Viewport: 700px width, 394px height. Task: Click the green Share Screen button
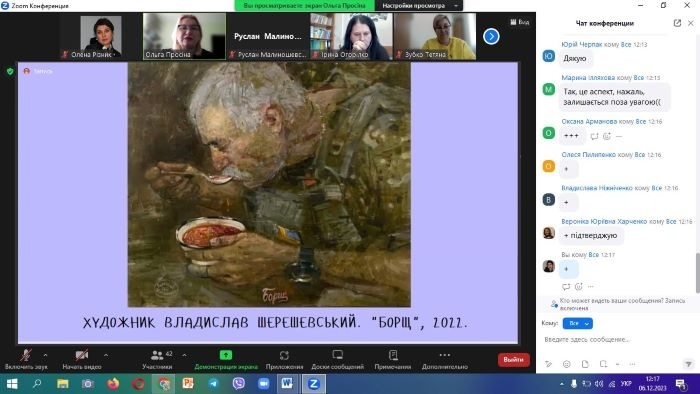click(x=226, y=359)
